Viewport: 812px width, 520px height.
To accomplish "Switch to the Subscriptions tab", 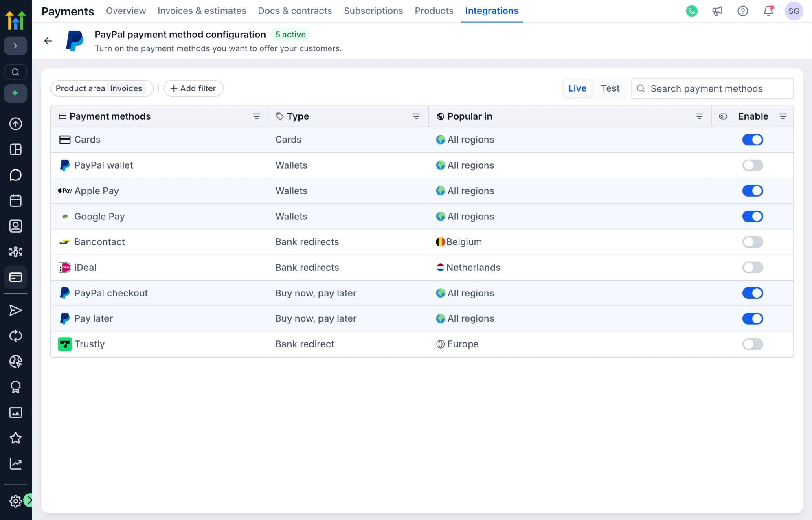I will tap(373, 11).
